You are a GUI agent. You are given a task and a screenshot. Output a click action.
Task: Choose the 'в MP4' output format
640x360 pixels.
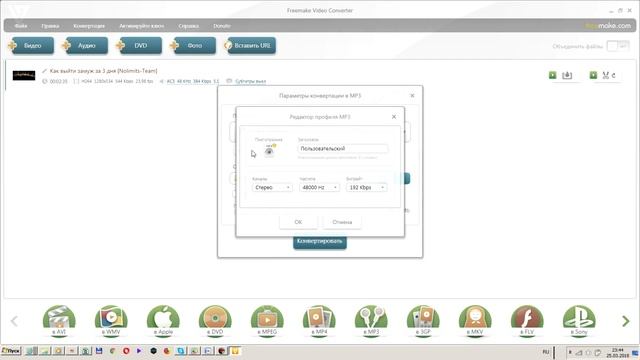[x=319, y=321]
